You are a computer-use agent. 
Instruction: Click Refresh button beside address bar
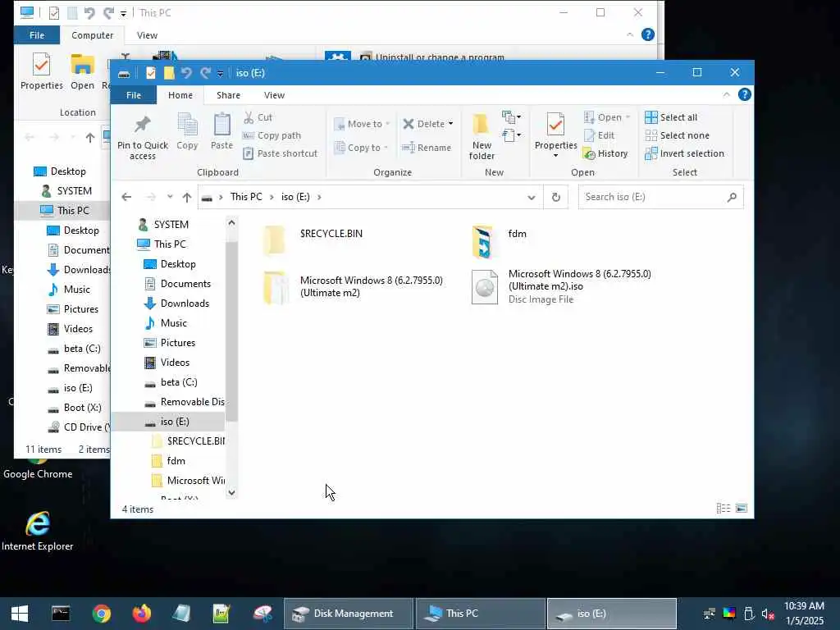[x=556, y=197]
